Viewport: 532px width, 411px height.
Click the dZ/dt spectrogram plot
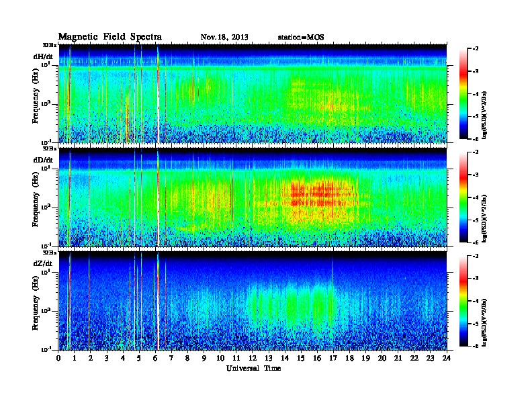pos(253,301)
